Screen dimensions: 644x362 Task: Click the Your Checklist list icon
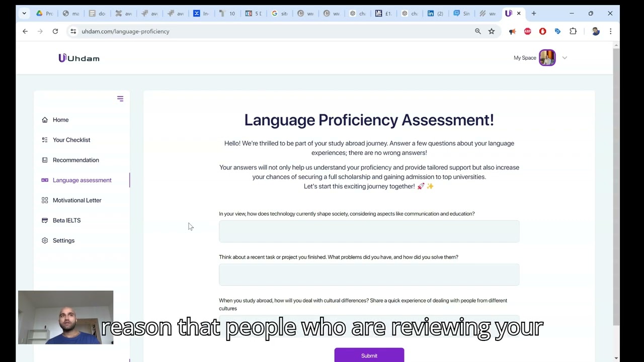tap(45, 140)
